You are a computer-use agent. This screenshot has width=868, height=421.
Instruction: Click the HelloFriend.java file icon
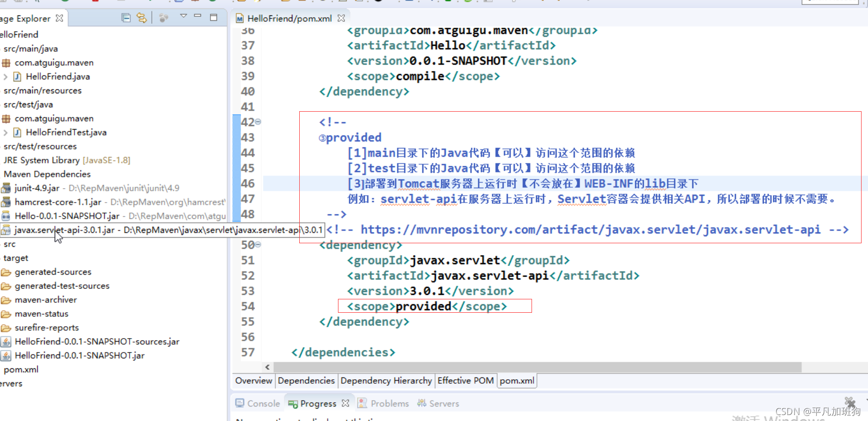[x=17, y=76]
